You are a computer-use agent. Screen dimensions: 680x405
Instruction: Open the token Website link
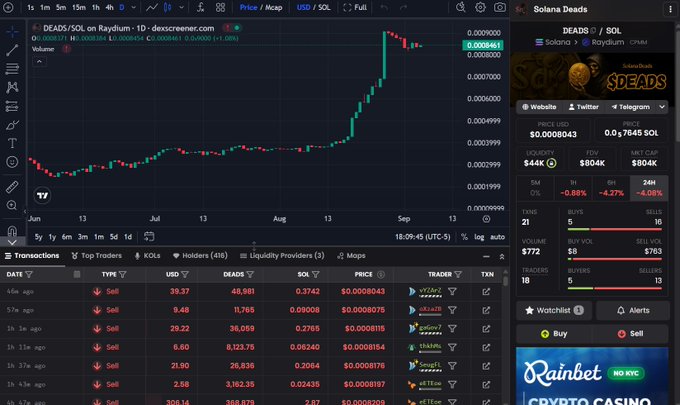tap(539, 107)
